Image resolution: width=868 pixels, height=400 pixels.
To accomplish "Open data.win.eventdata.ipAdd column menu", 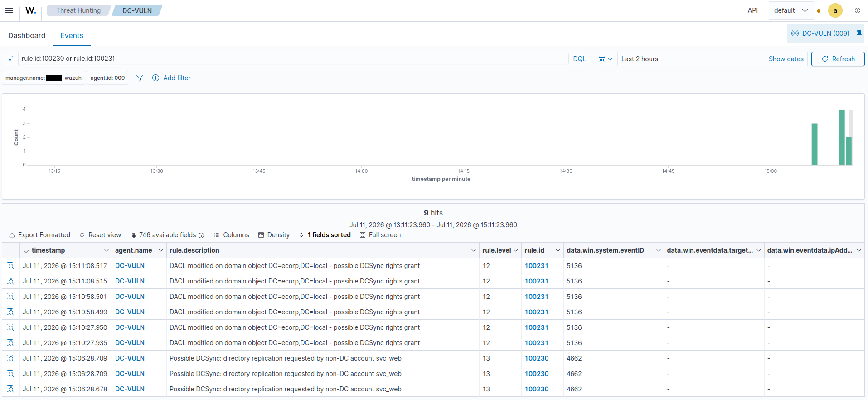I will (x=859, y=250).
